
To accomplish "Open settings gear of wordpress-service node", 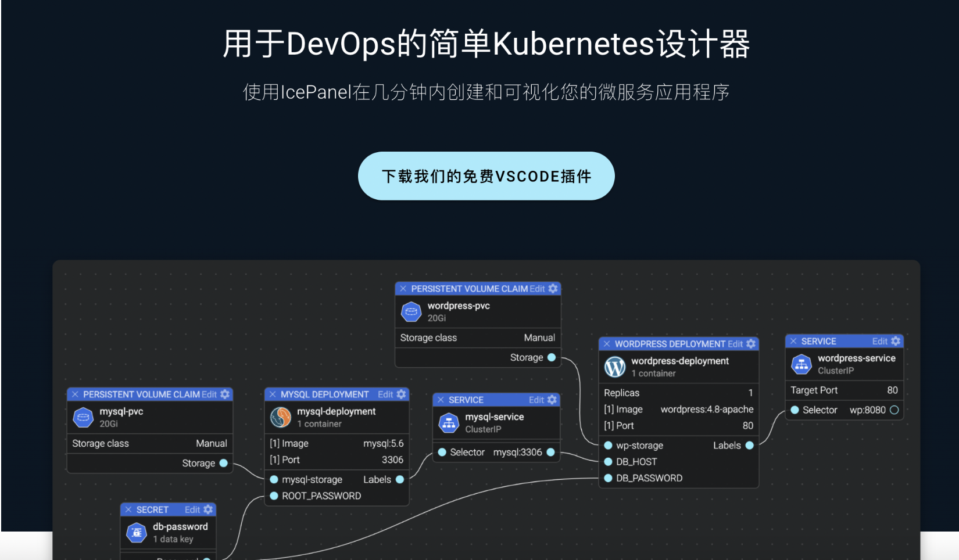I will [896, 341].
